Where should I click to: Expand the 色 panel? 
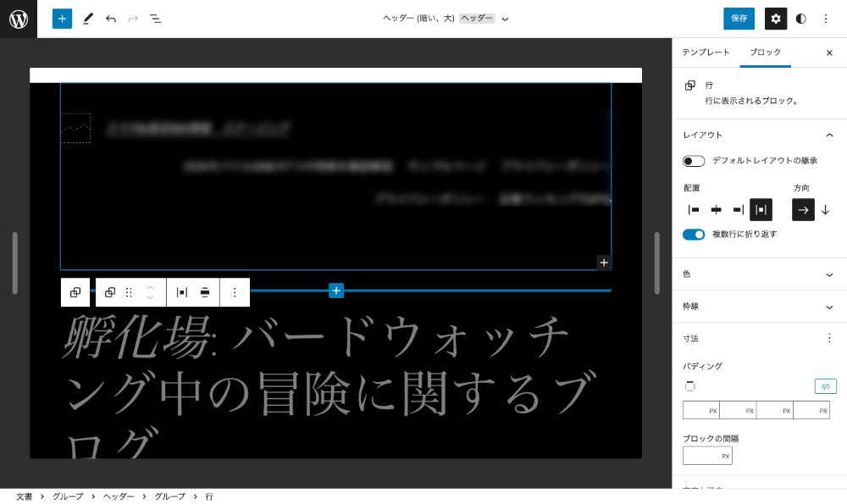[x=759, y=274]
